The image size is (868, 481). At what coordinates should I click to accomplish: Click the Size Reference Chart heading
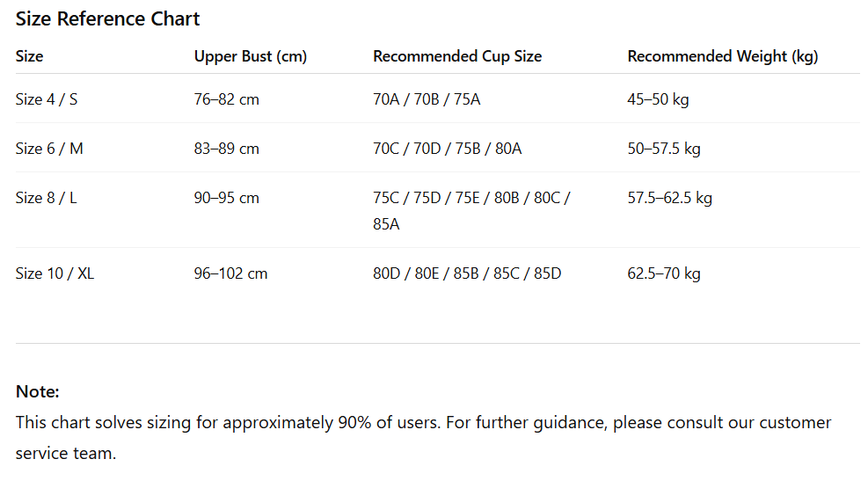[x=108, y=18]
